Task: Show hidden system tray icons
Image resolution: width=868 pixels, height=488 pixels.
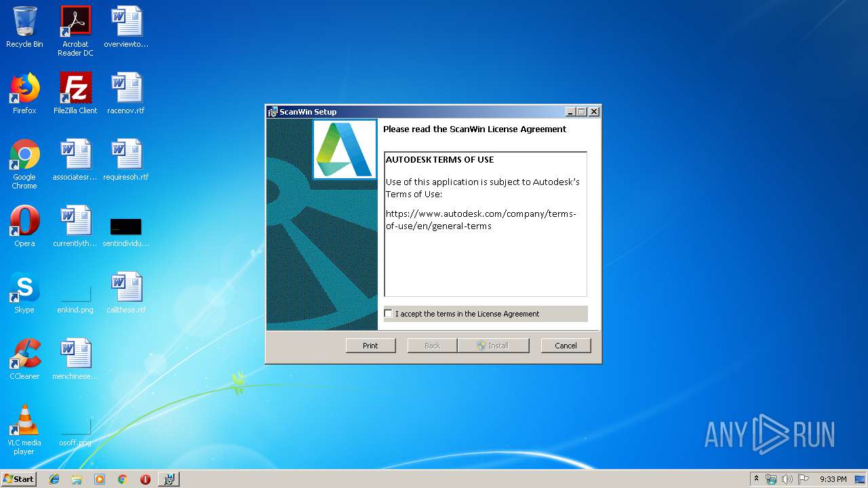Action: pos(756,479)
